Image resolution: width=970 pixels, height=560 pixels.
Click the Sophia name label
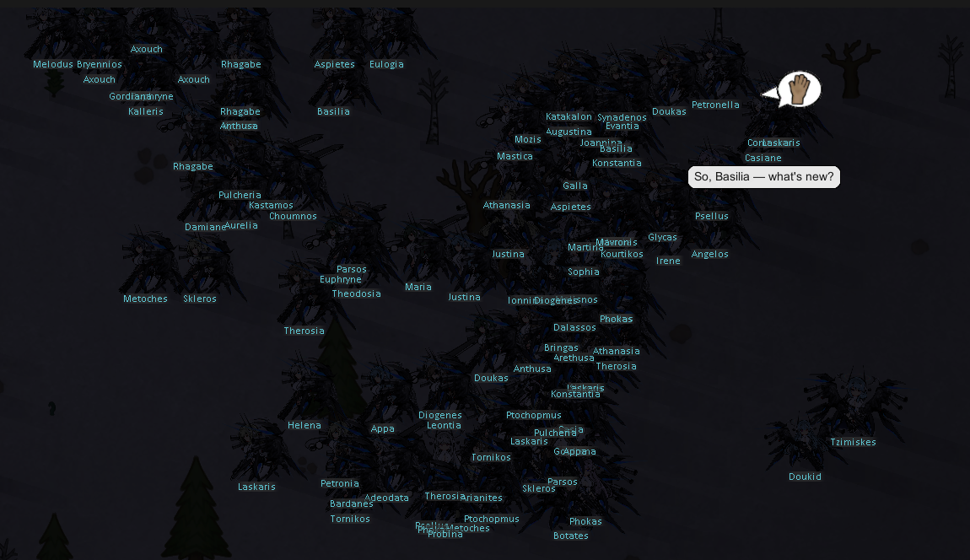(x=584, y=272)
